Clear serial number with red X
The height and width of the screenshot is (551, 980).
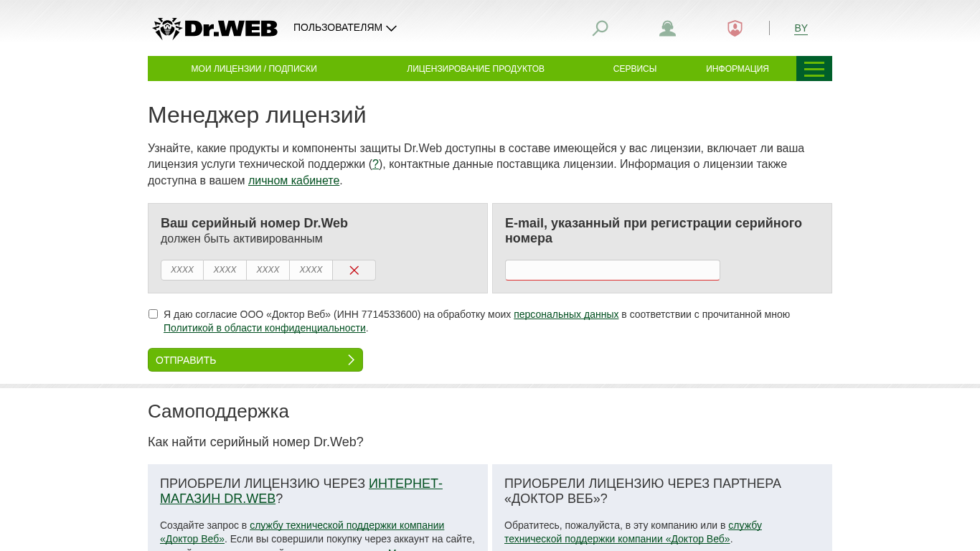pyautogui.click(x=354, y=270)
